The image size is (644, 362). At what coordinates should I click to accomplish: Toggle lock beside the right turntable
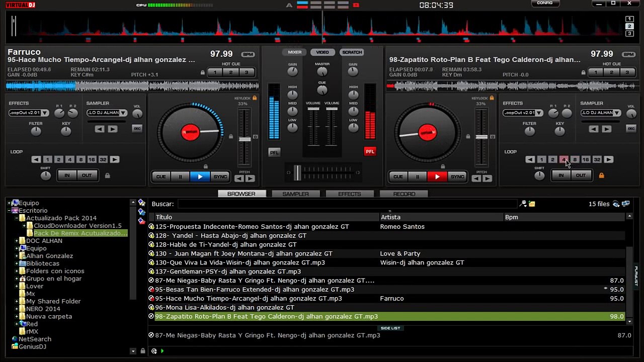point(468,136)
